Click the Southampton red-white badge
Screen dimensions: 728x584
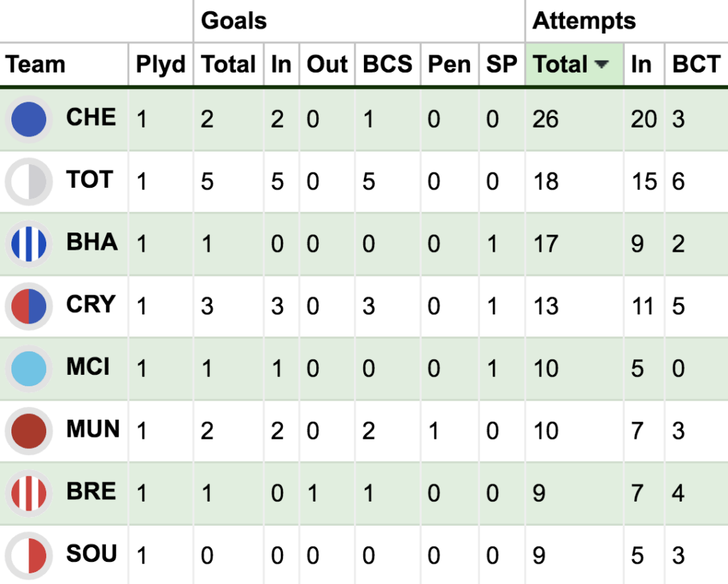point(28,556)
